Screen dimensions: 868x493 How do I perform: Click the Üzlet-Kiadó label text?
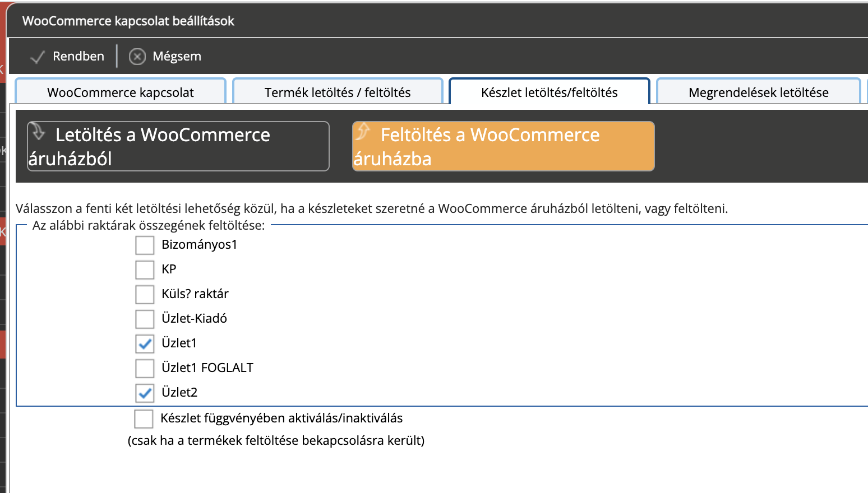click(194, 319)
